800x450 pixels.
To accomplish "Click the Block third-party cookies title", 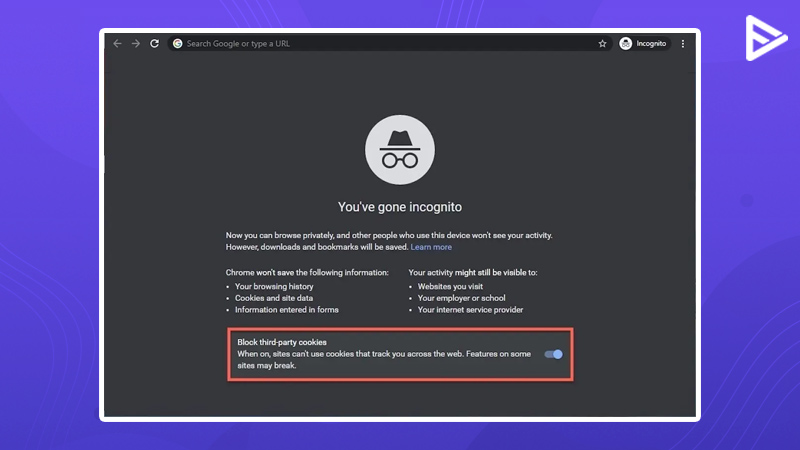I will (x=282, y=342).
